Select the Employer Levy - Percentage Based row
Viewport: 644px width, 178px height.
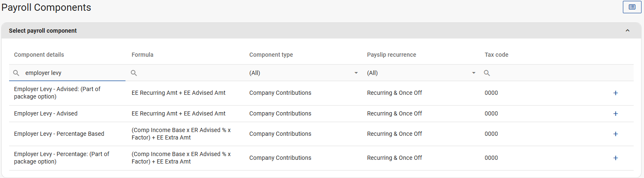click(x=59, y=134)
